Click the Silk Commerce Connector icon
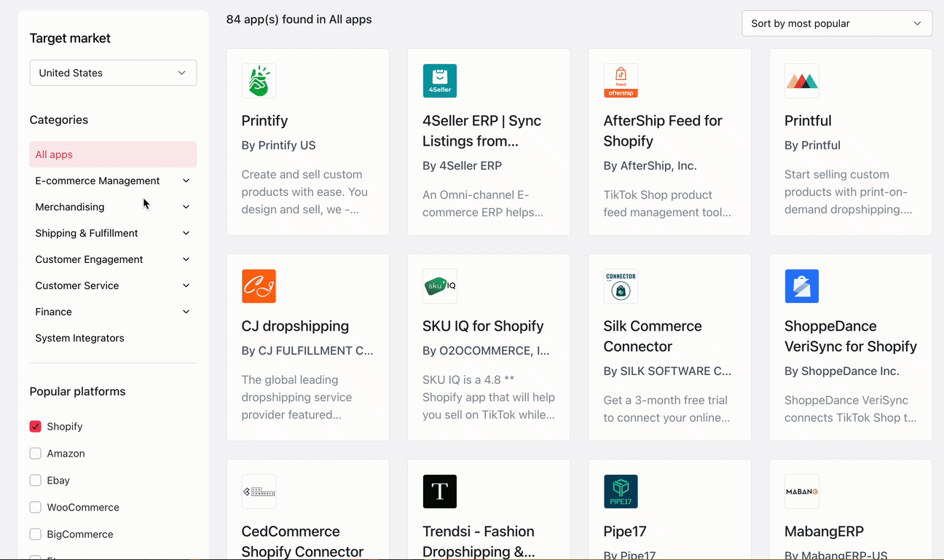Viewport: 944px width, 560px height. click(x=621, y=286)
